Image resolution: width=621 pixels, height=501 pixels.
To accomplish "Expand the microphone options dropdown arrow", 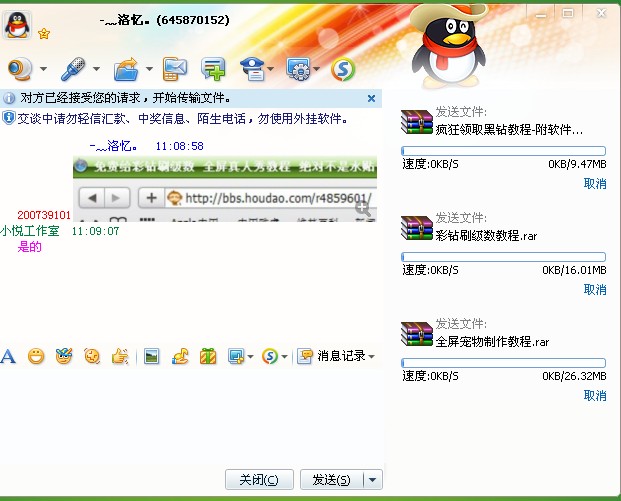I will [x=96, y=69].
